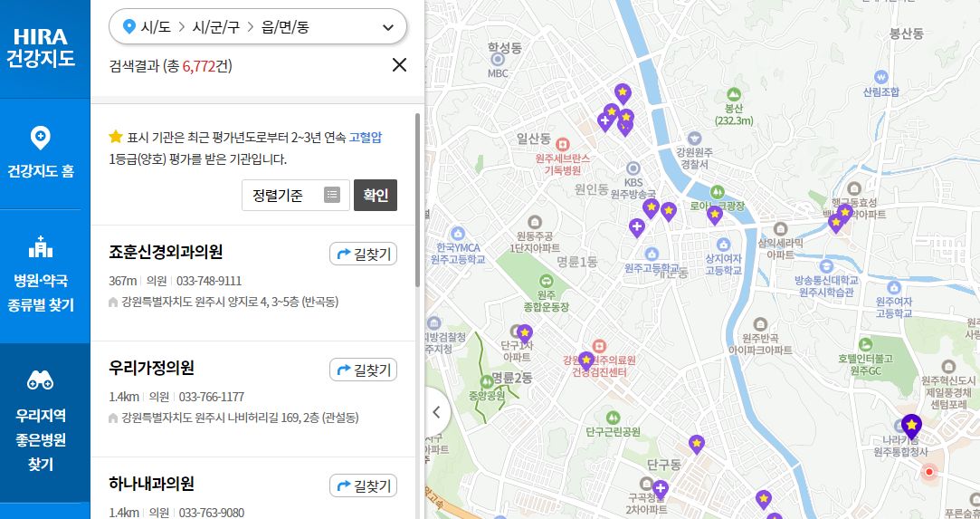Open 하나내과의원 details
Viewport: 980px width, 519px height.
click(x=151, y=484)
